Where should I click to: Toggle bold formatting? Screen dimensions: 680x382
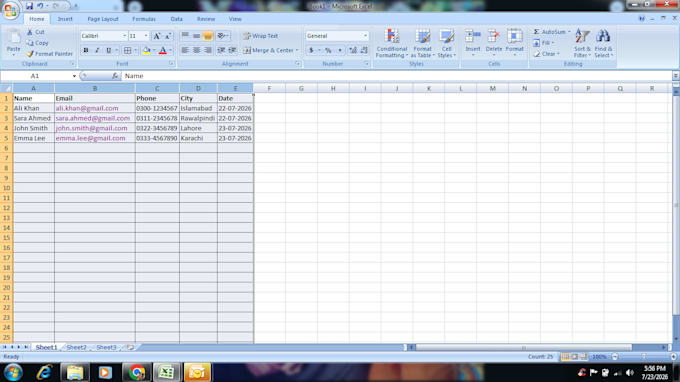(86, 50)
